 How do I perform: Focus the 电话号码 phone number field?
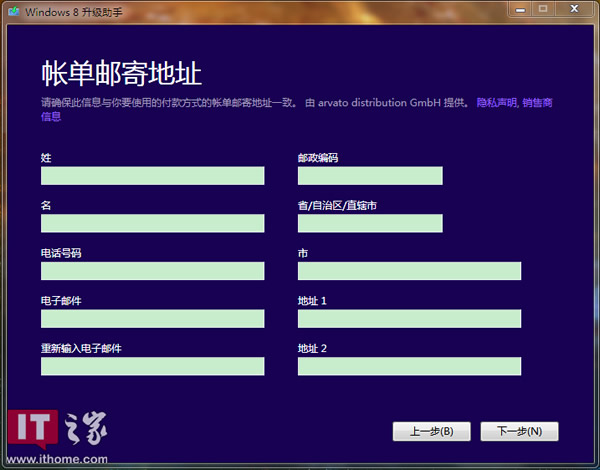click(152, 271)
